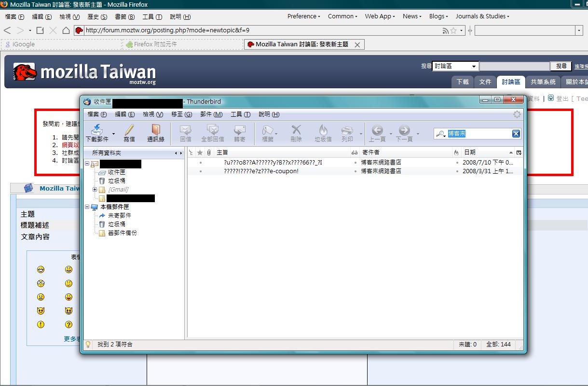Toggle junk status of 2008/3/31 message
This screenshot has height=386, width=588.
[x=457, y=171]
